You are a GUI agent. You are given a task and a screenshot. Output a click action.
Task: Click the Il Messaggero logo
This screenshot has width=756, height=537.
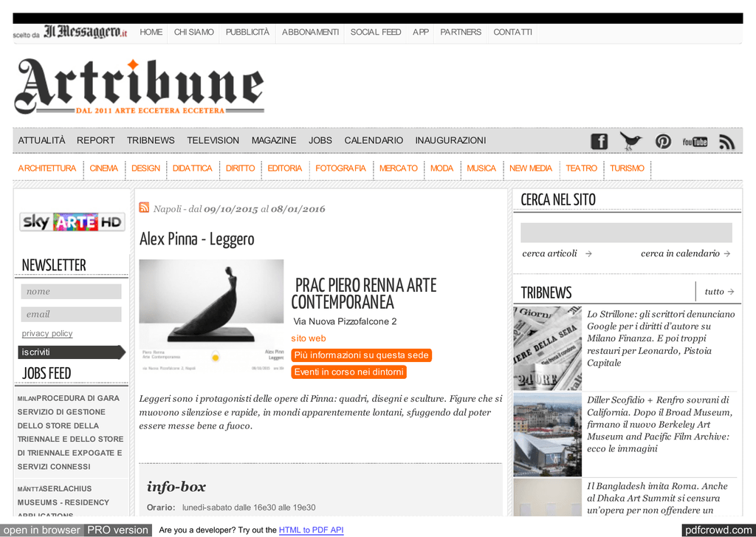click(x=86, y=32)
